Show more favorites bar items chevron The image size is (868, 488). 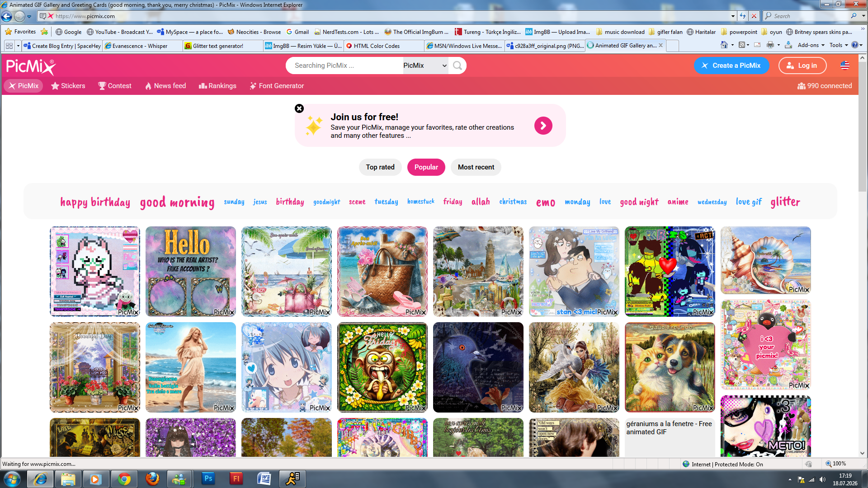[863, 30]
